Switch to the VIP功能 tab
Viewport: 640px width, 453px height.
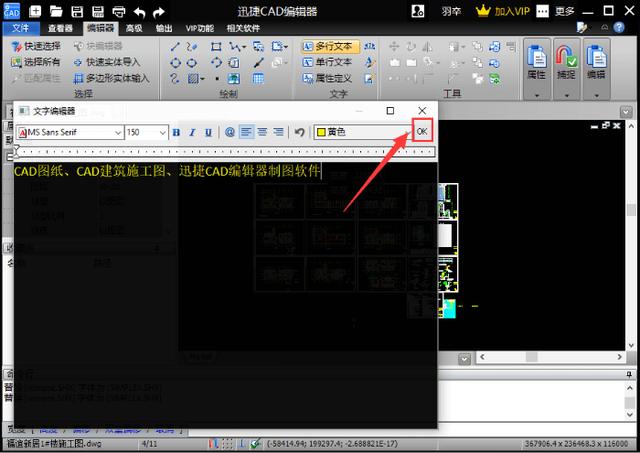pos(200,28)
